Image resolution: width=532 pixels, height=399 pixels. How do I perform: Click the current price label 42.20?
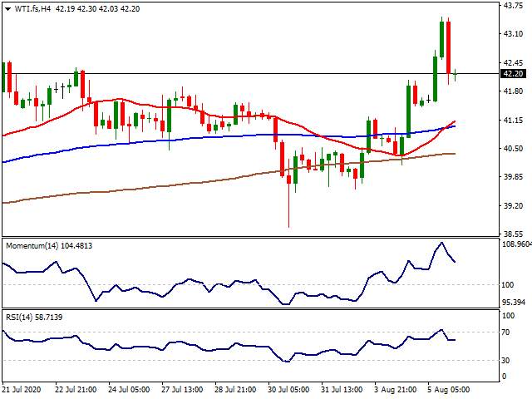point(514,74)
